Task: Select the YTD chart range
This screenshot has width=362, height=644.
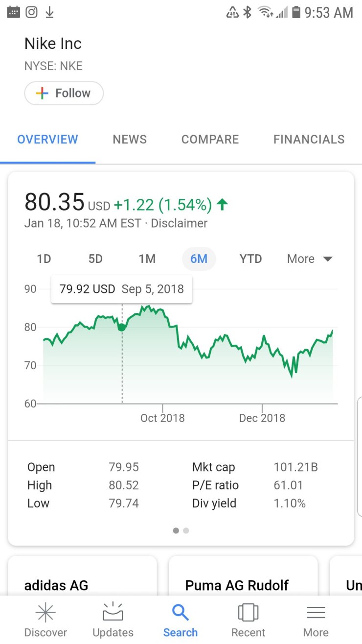Action: 250,259
